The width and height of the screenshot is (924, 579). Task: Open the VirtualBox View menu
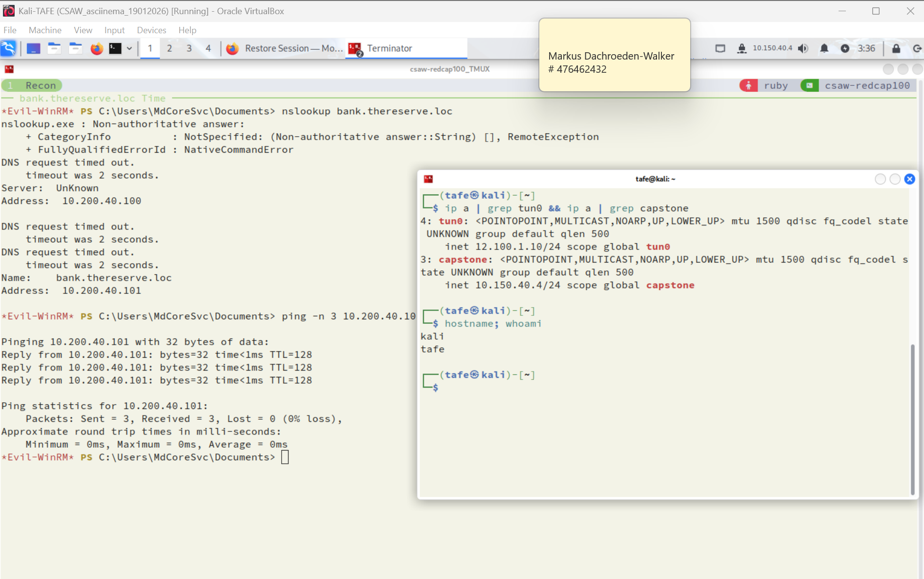(83, 30)
